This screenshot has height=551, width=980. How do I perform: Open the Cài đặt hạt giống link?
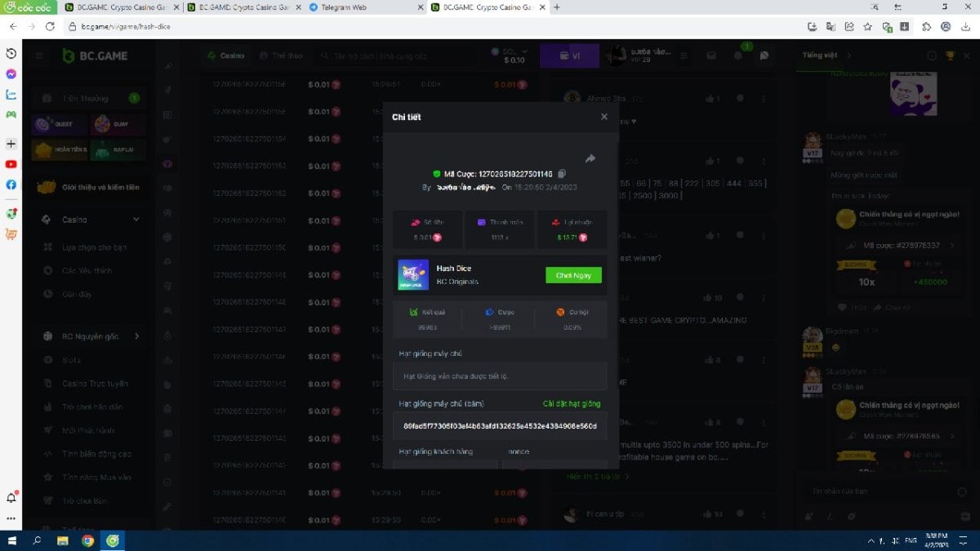pyautogui.click(x=571, y=404)
